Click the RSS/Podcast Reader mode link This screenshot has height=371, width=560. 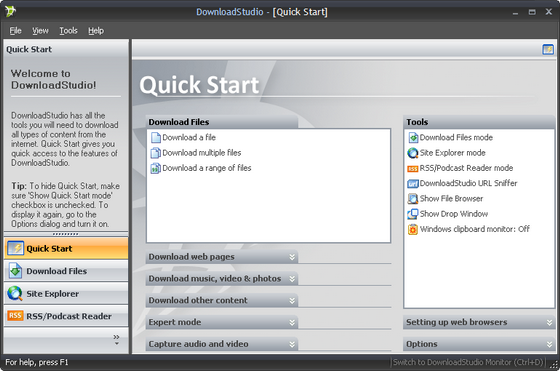[466, 168]
